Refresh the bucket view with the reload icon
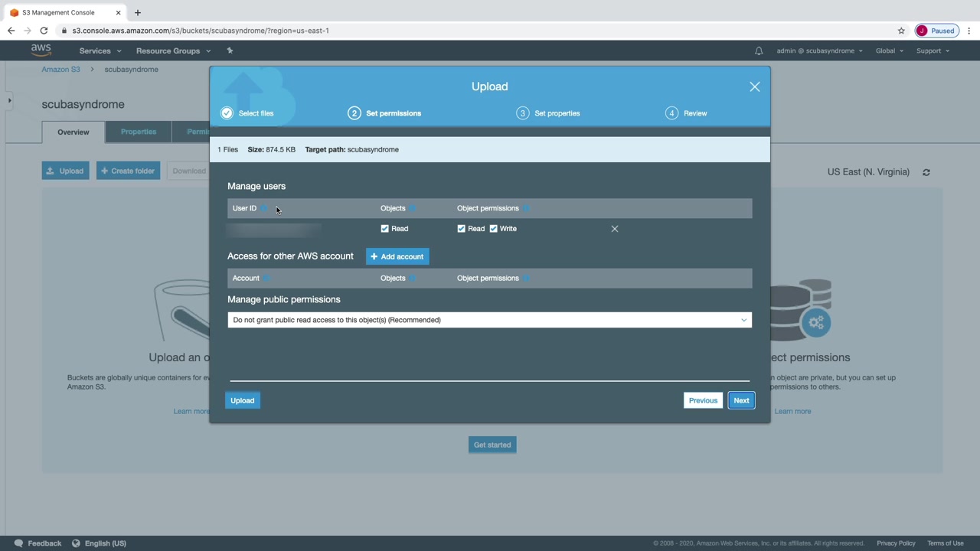 (926, 172)
